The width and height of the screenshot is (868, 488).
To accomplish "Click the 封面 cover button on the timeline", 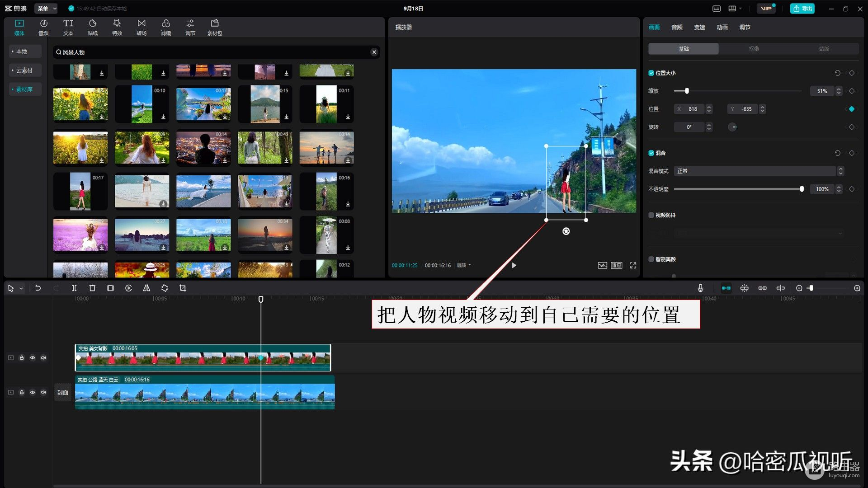I will [x=63, y=393].
